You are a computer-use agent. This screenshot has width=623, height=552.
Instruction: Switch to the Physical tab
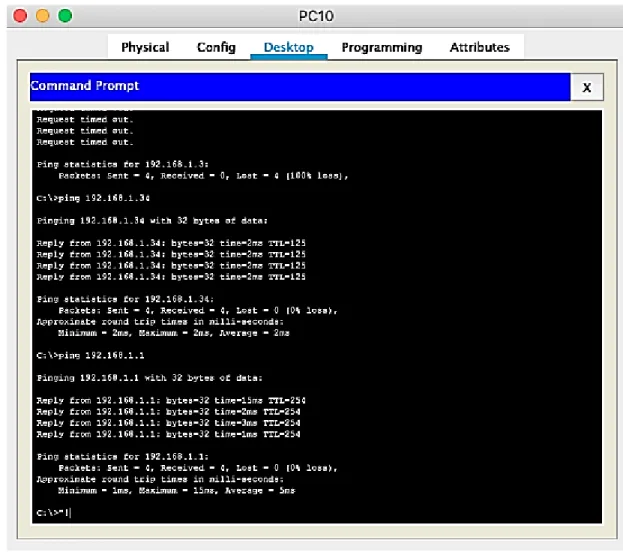(145, 47)
